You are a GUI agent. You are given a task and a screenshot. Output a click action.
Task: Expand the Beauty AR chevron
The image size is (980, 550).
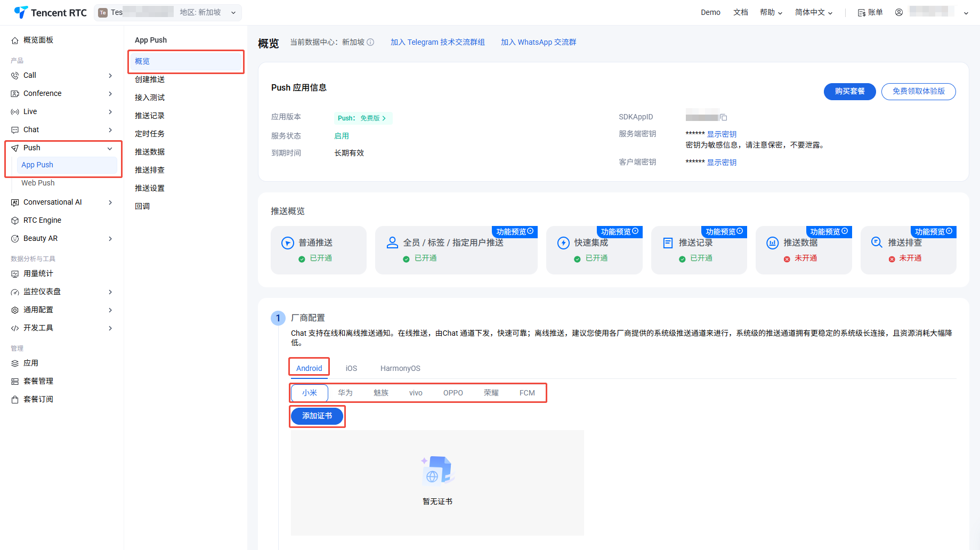110,239
